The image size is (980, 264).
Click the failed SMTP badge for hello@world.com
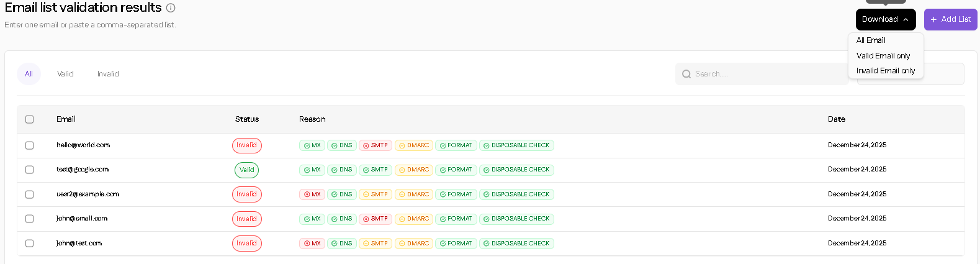click(x=375, y=145)
